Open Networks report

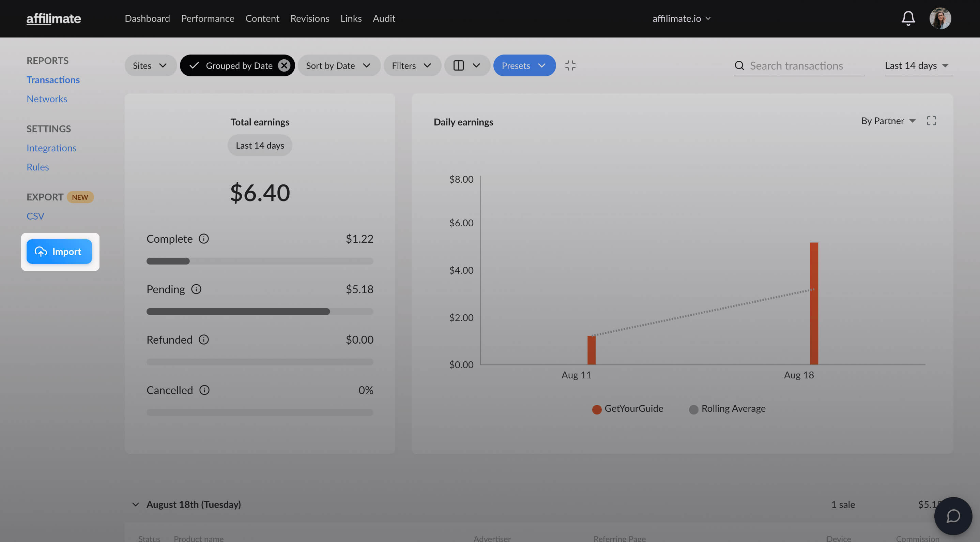pyautogui.click(x=47, y=99)
